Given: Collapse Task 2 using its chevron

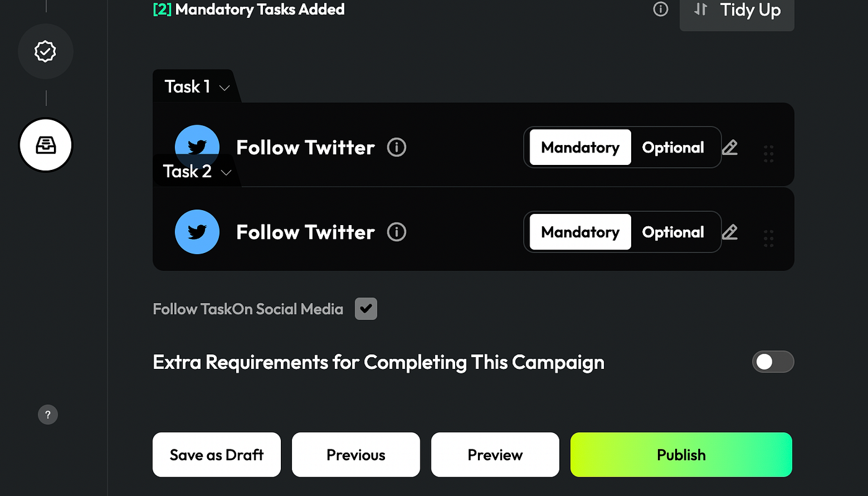Looking at the screenshot, I should pyautogui.click(x=226, y=172).
